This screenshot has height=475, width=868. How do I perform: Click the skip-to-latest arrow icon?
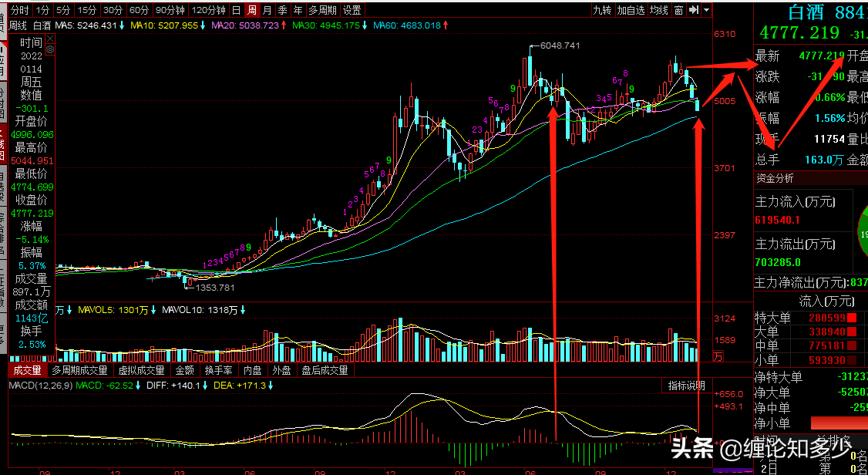[694, 10]
